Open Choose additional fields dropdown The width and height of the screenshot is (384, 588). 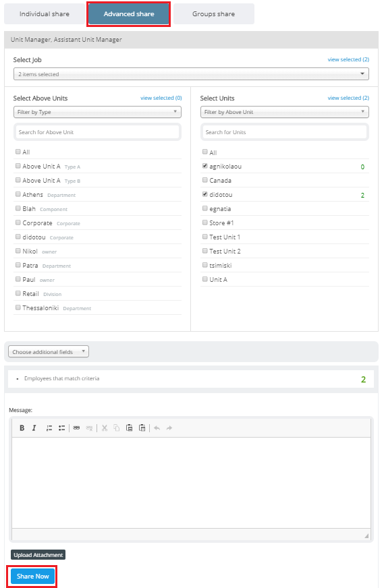(49, 351)
